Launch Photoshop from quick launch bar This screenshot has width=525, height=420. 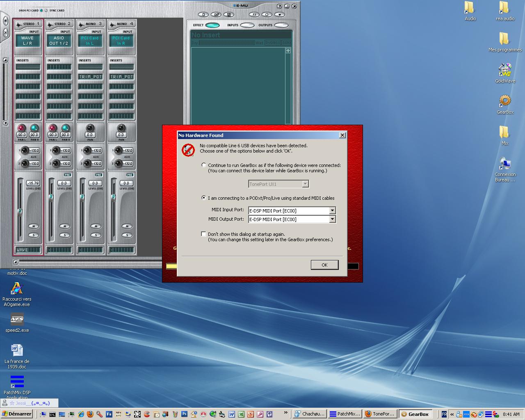(x=185, y=414)
